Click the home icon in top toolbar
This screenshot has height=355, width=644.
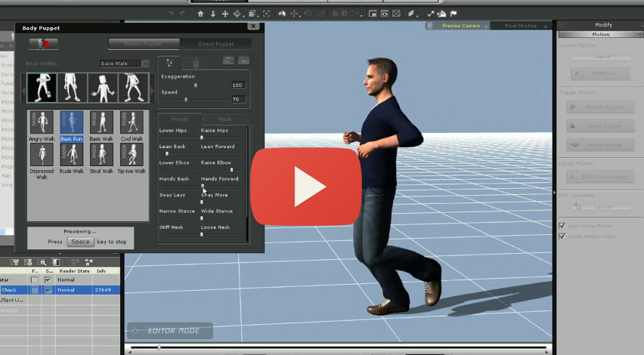pyautogui.click(x=200, y=14)
